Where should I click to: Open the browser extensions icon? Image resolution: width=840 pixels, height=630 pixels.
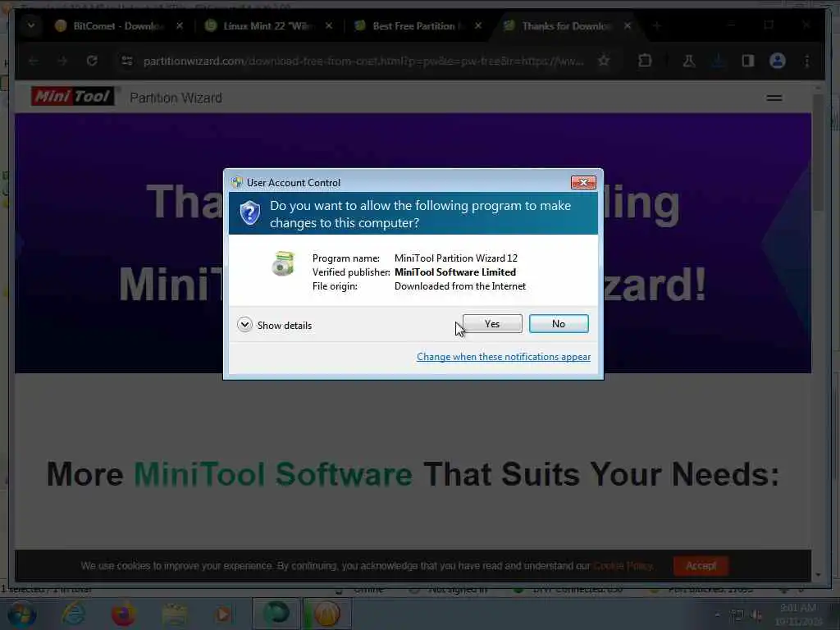tap(645, 61)
